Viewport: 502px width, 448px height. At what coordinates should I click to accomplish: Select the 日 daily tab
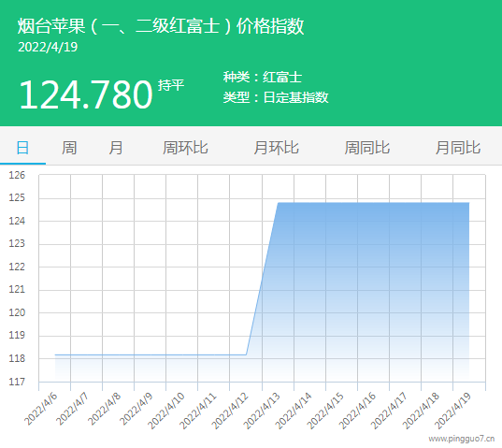click(22, 148)
